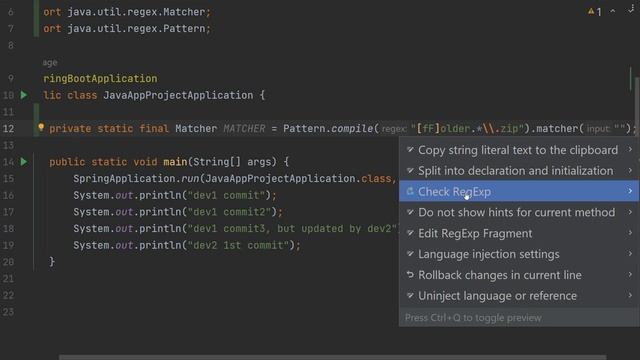Jump to the previous highlighted error arrow
640x360 pixels.
click(613, 11)
